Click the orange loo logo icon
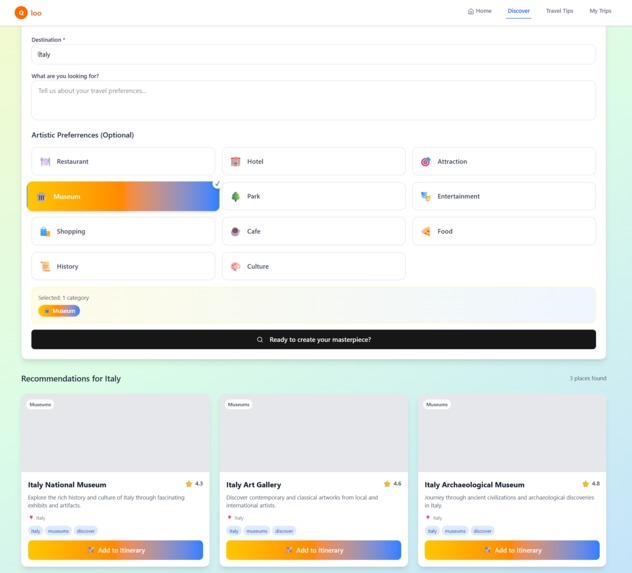Viewport: 632px width, 573px height. (x=21, y=13)
